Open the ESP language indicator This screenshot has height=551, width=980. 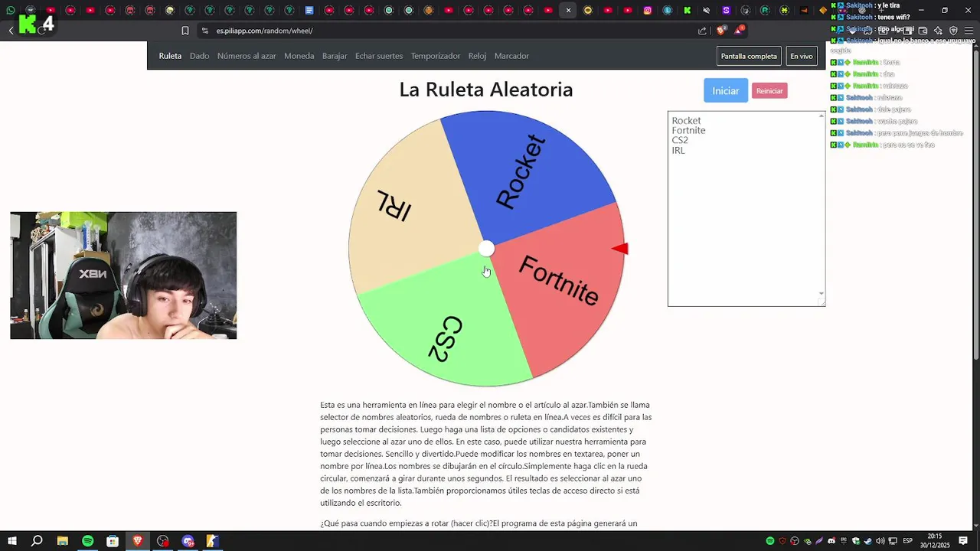[x=908, y=541]
